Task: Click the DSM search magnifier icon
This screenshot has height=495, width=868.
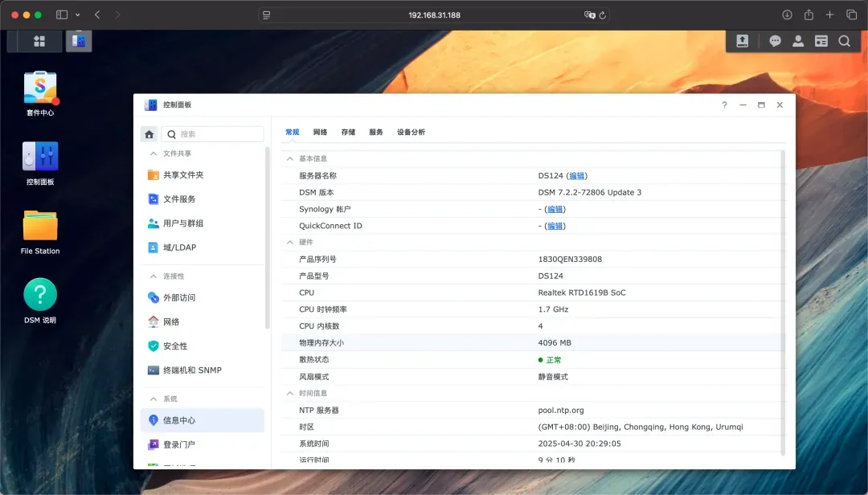Action: (x=844, y=41)
